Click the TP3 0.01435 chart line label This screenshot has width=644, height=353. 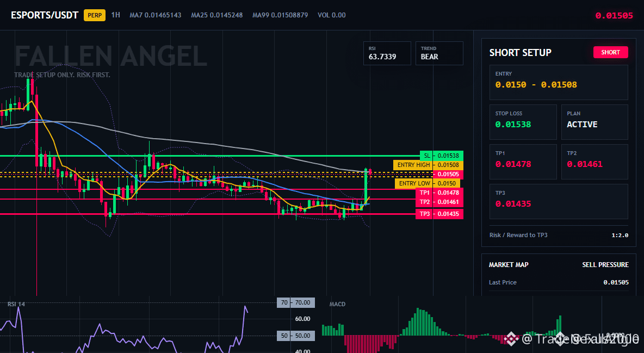439,214
